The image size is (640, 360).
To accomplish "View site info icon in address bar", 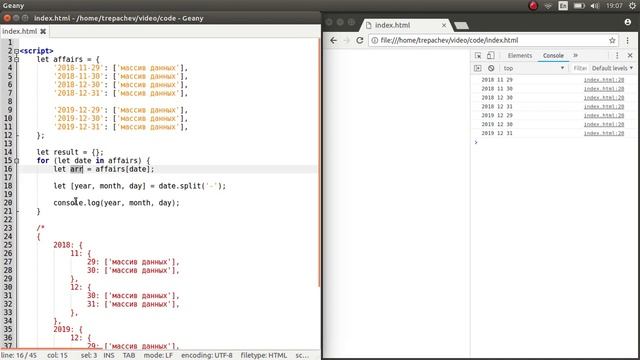I will [x=374, y=40].
